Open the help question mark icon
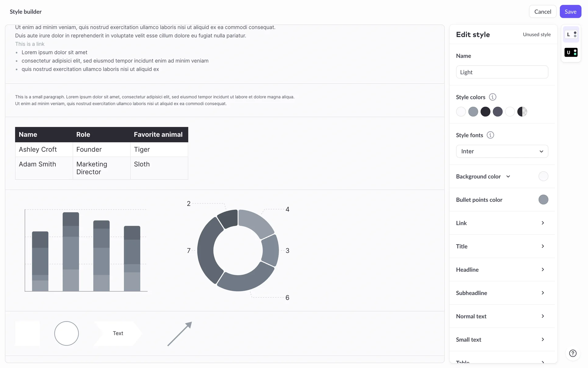 (x=573, y=353)
